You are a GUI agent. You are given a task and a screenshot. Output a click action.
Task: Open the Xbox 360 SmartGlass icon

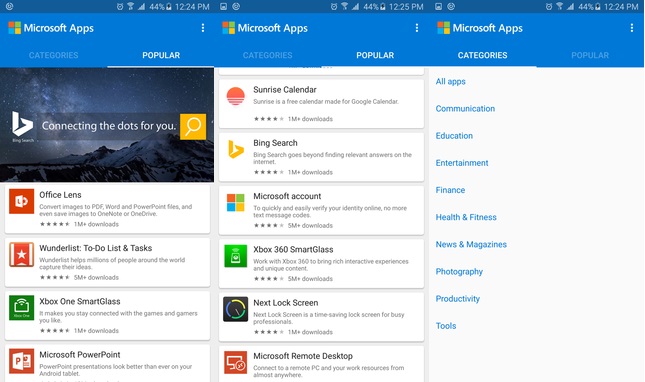click(x=236, y=256)
